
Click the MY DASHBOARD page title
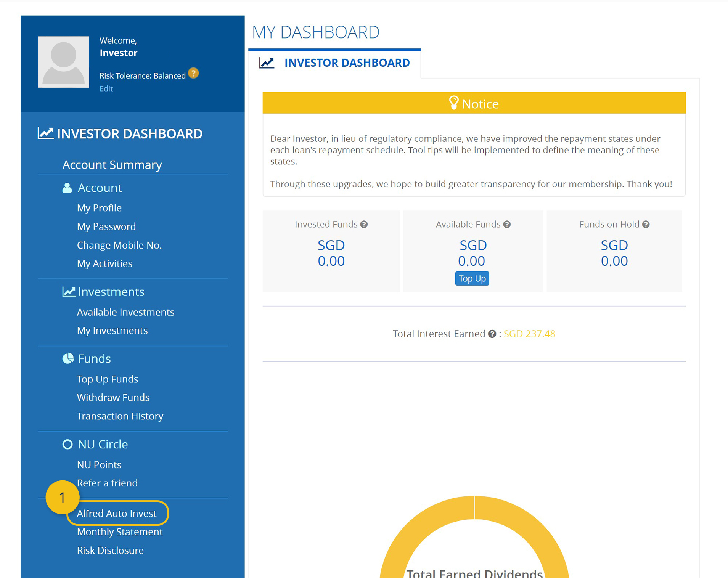316,32
